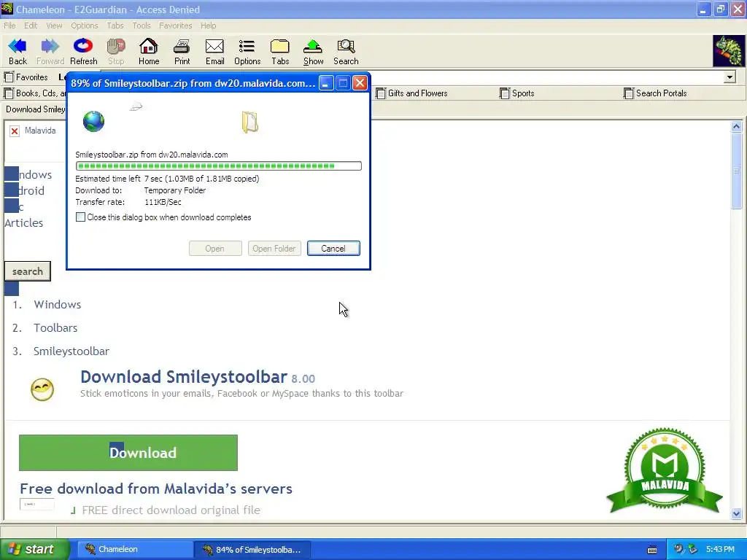
Task: Click the scroll up arrow of the page
Action: 736,127
